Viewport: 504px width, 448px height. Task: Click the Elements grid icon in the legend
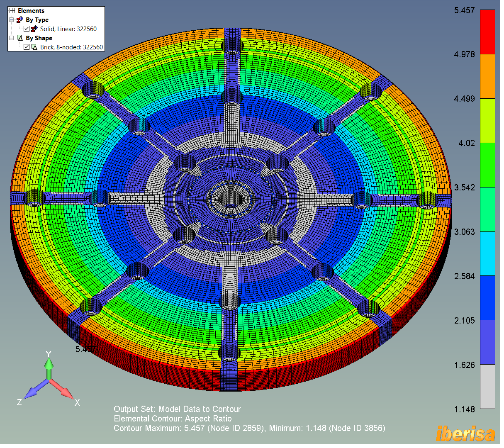(x=12, y=11)
